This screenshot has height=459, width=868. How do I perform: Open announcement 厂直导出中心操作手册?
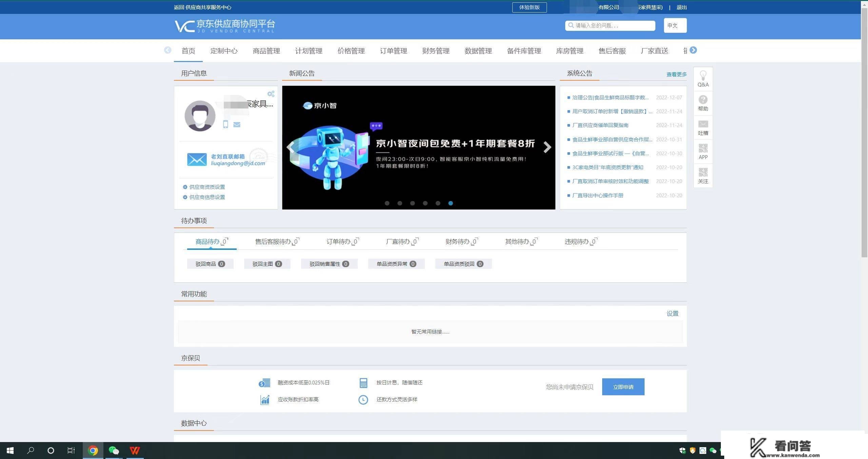coord(598,195)
